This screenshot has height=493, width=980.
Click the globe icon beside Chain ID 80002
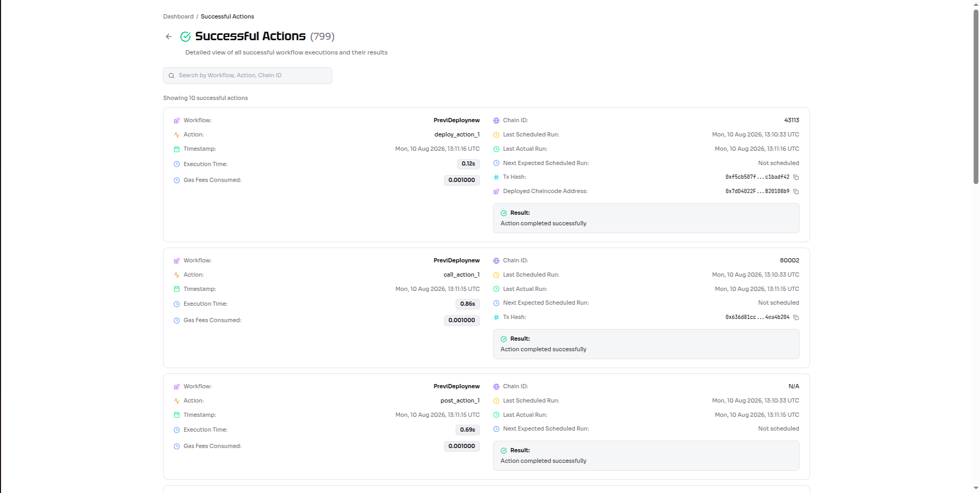(x=496, y=261)
